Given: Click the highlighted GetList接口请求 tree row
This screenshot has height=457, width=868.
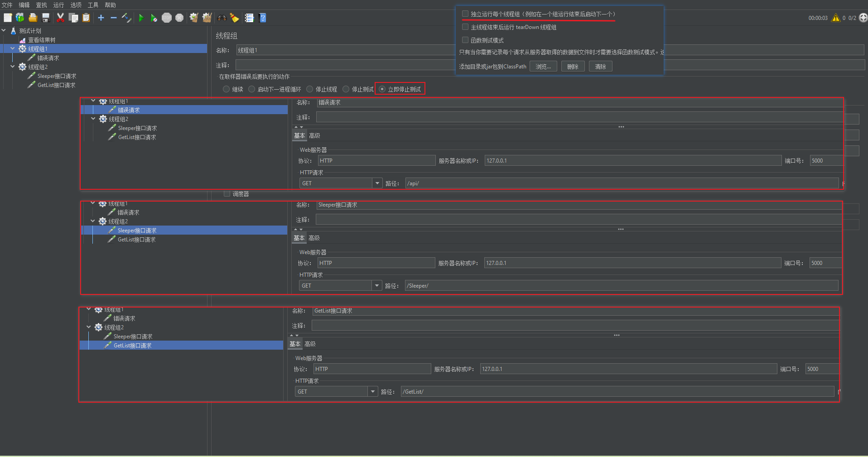Looking at the screenshot, I should point(181,345).
